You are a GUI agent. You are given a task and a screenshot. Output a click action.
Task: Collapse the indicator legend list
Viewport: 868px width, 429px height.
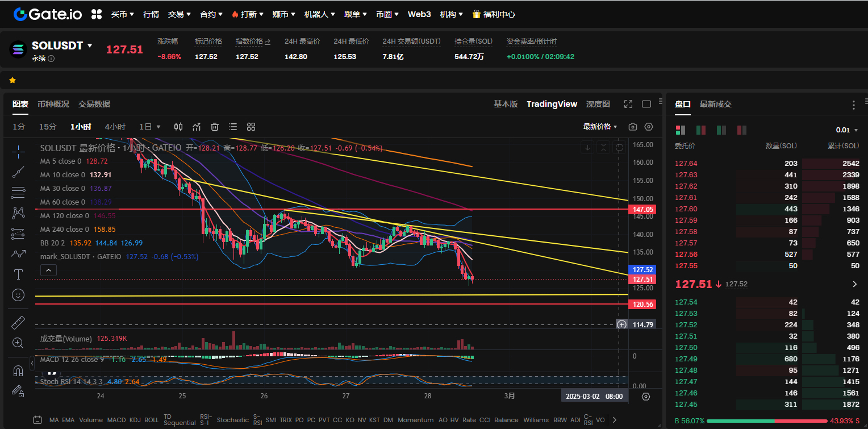click(x=48, y=270)
